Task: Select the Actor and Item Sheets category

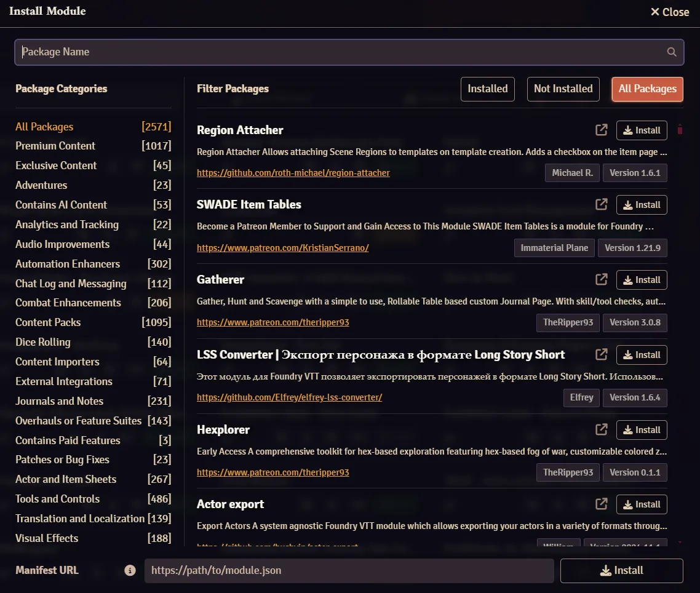Action: [93, 479]
